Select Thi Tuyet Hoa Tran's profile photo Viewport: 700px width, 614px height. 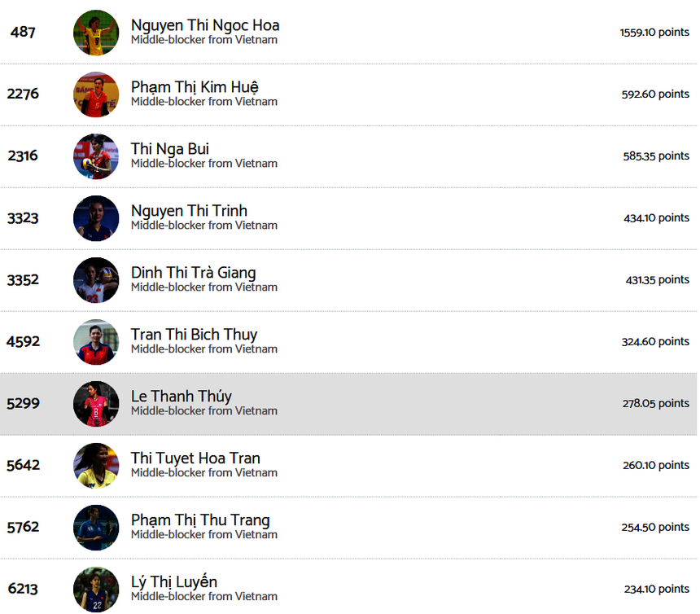[x=96, y=466]
